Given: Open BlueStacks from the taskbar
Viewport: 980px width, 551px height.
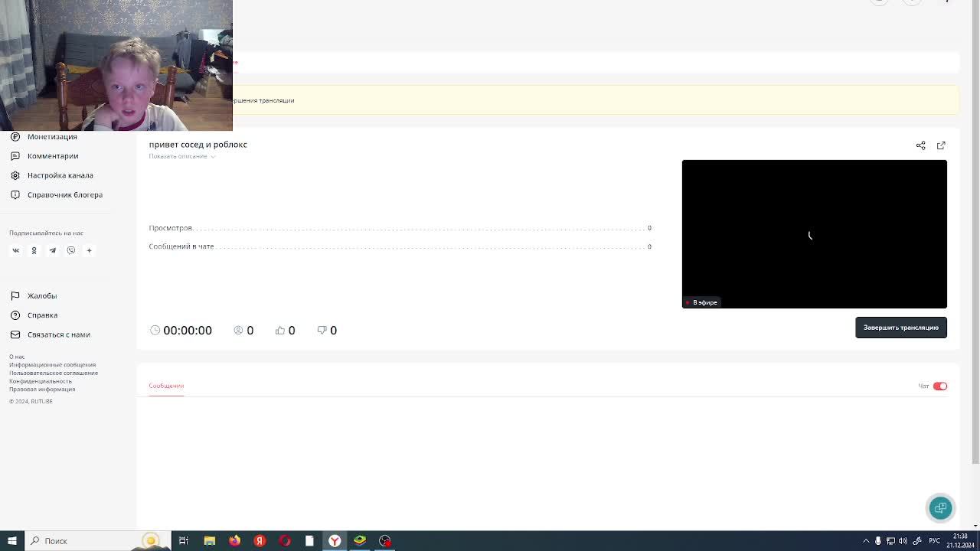Looking at the screenshot, I should coord(360,541).
